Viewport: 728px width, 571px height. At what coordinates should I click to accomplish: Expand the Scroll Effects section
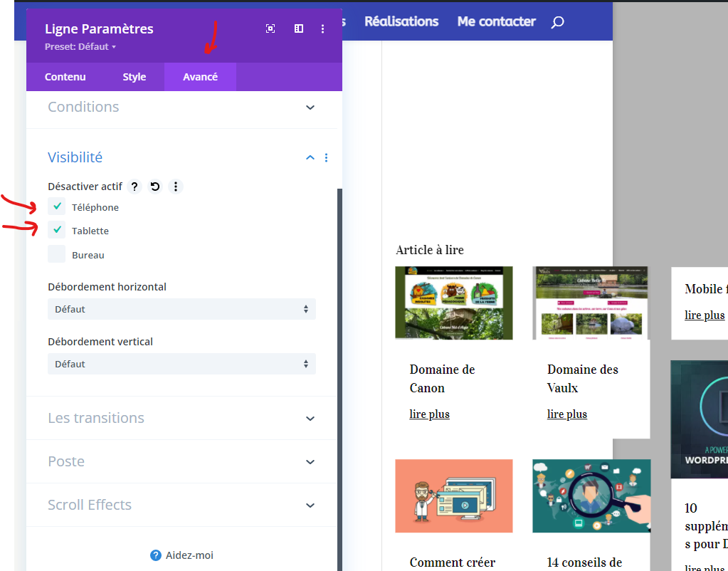[x=181, y=505]
